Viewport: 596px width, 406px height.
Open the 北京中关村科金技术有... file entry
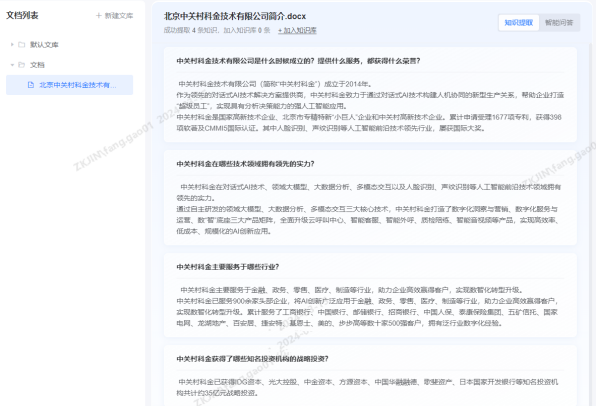(70, 85)
